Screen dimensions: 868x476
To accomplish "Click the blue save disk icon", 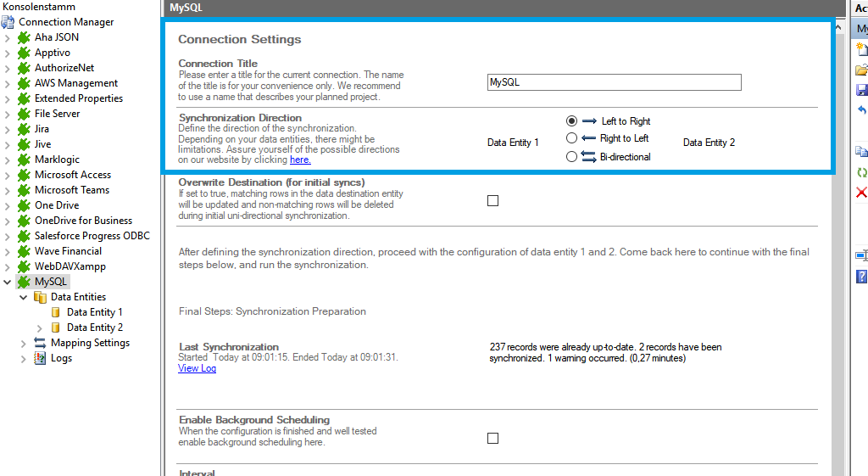I will [861, 90].
